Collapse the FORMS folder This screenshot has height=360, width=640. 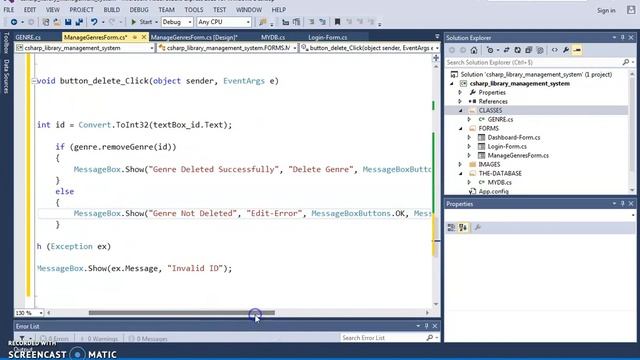tap(460, 129)
